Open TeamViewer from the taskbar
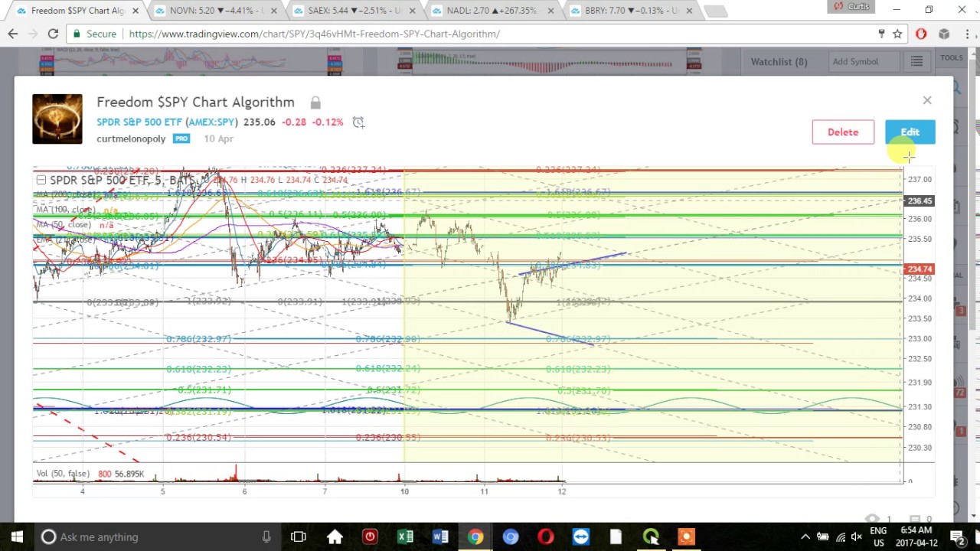Screen dimensions: 980x551 [581, 536]
